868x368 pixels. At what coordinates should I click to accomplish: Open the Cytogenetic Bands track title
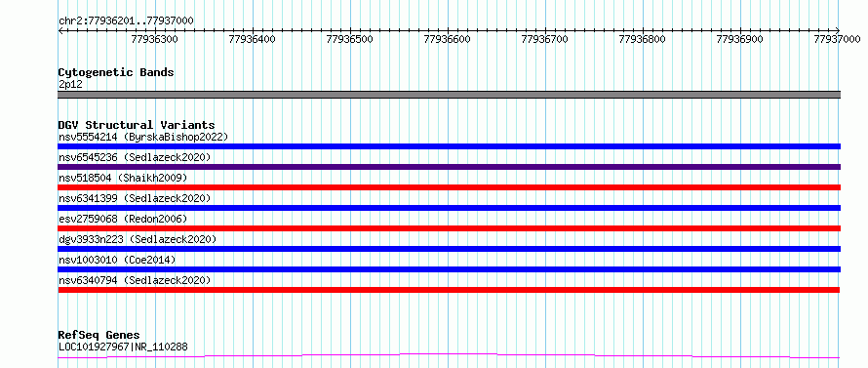pos(116,72)
